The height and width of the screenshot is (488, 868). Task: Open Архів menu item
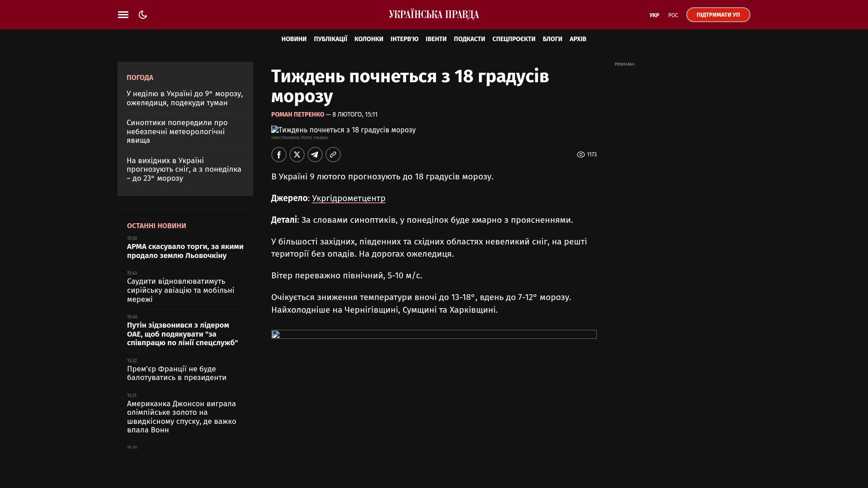click(x=578, y=39)
